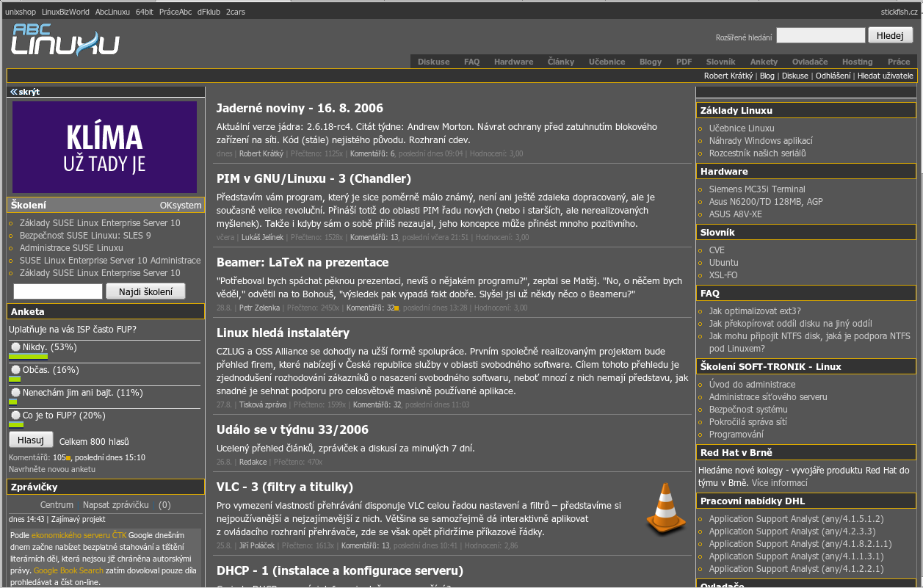Select the 'Občas.' poll option

pyautogui.click(x=15, y=370)
